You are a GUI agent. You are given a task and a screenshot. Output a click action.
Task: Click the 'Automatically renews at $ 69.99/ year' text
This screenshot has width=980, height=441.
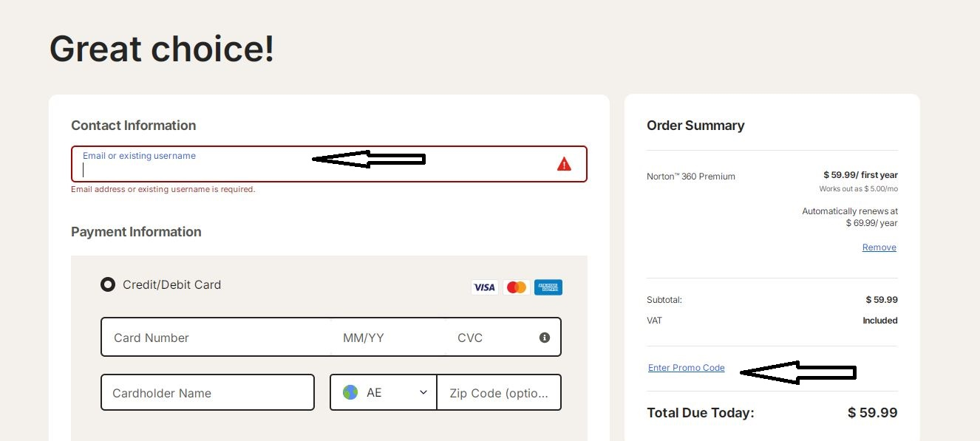(x=850, y=217)
